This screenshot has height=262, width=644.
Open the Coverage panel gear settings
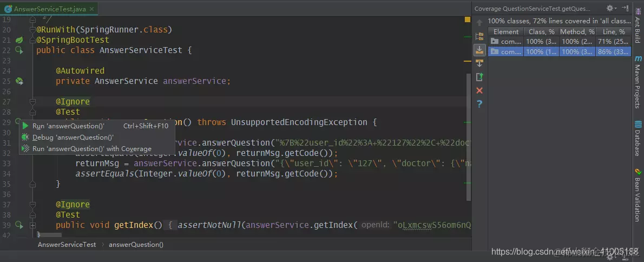[611, 8]
